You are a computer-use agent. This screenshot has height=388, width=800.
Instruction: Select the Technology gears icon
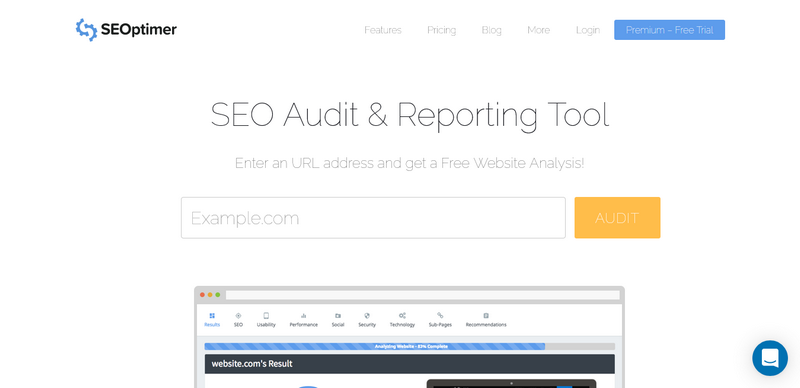[403, 316]
